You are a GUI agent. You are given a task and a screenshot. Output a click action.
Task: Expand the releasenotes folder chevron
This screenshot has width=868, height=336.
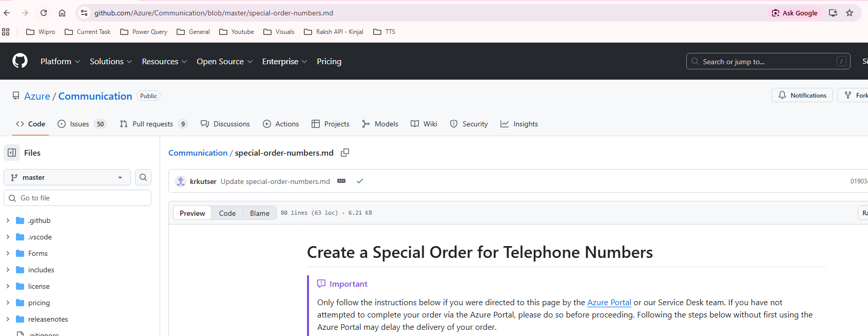point(8,319)
